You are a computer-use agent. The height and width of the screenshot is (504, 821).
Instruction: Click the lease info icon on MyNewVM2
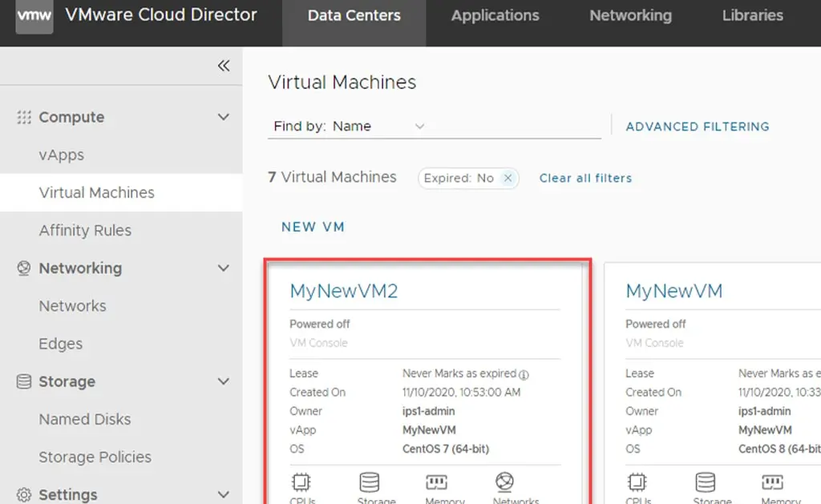coord(524,374)
